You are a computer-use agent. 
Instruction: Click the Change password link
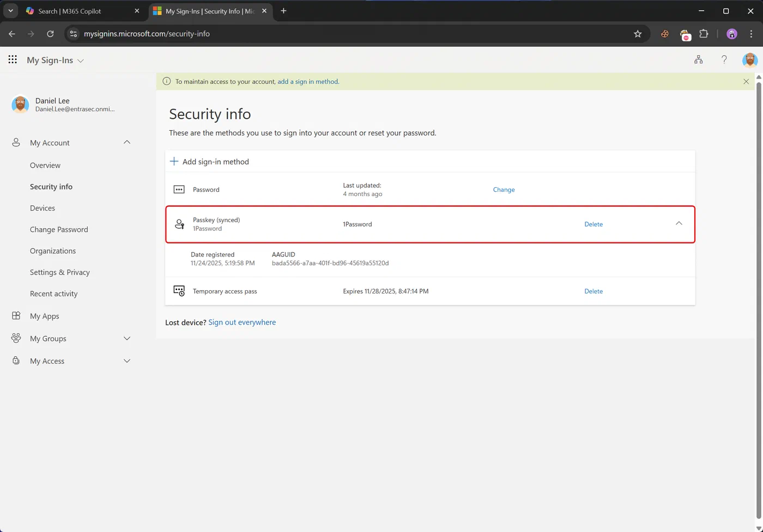tap(504, 189)
